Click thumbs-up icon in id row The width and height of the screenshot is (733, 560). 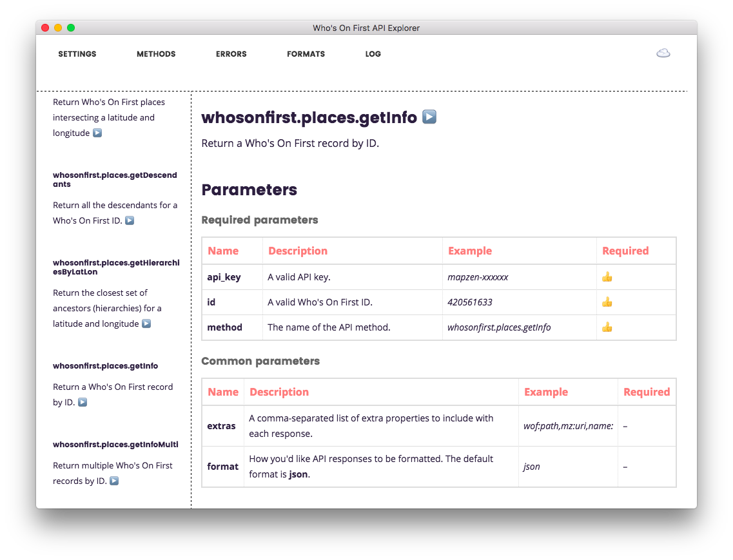(x=607, y=302)
